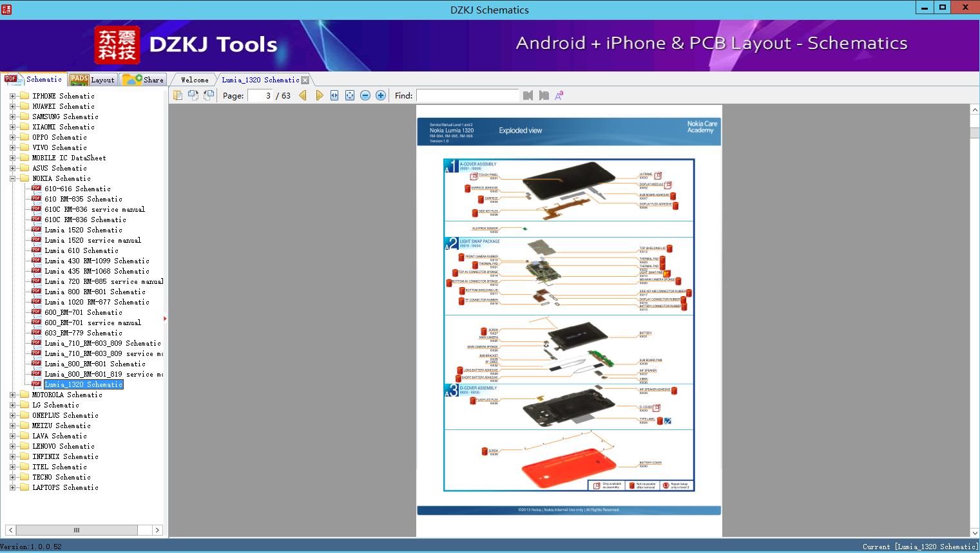Click the PDF icon beside Lumia 1520 Schematic
The image size is (980, 553).
click(x=36, y=229)
